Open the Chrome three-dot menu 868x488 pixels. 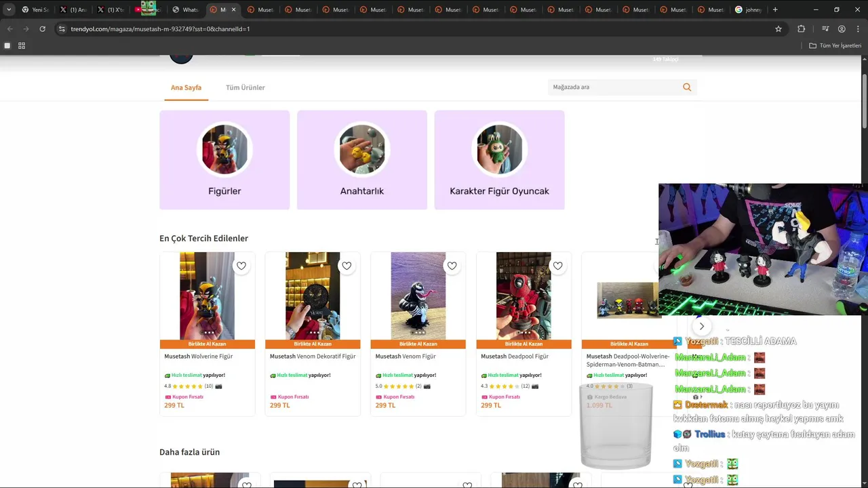857,29
